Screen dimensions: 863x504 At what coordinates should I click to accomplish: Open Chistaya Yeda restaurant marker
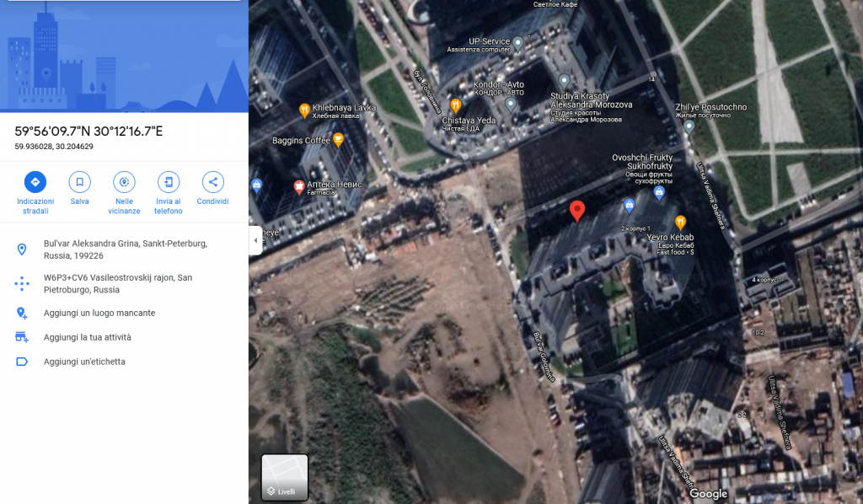click(456, 105)
